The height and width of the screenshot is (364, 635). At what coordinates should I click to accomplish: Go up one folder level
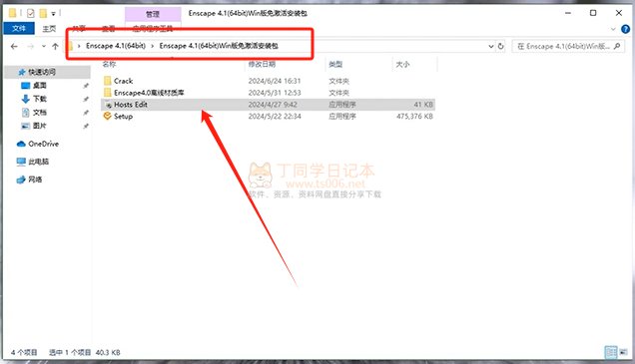[x=56, y=46]
